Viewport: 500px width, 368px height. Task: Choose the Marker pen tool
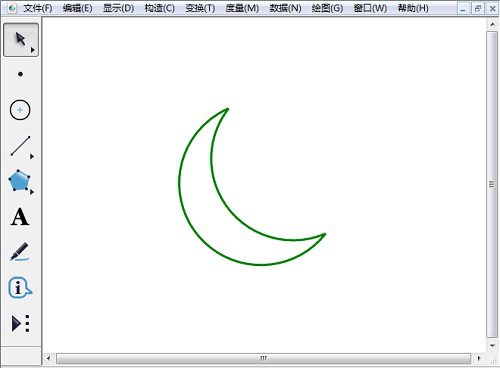coord(19,252)
